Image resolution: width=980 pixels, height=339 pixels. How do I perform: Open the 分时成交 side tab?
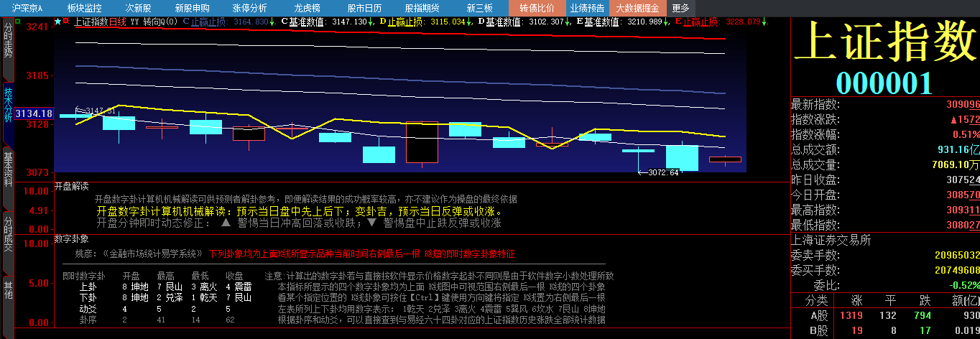click(8, 232)
